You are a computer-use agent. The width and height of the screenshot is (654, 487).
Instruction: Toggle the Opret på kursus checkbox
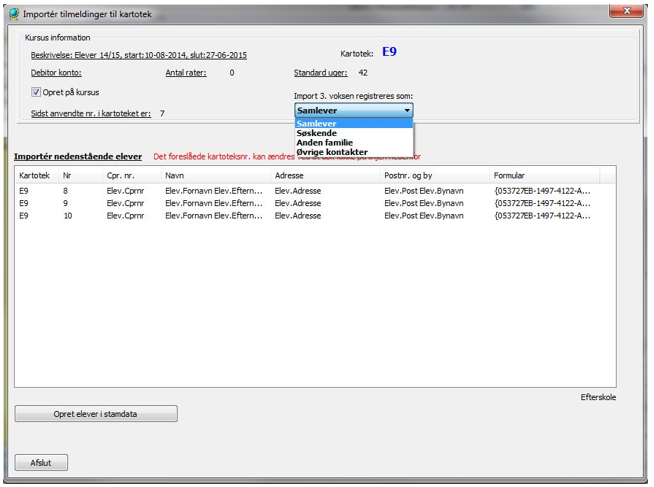click(36, 92)
